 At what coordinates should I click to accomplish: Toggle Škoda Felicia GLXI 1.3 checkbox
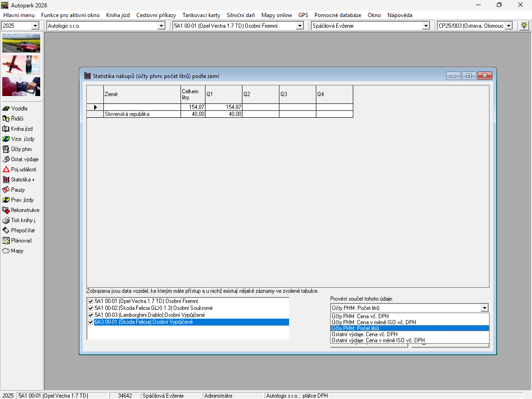91,308
